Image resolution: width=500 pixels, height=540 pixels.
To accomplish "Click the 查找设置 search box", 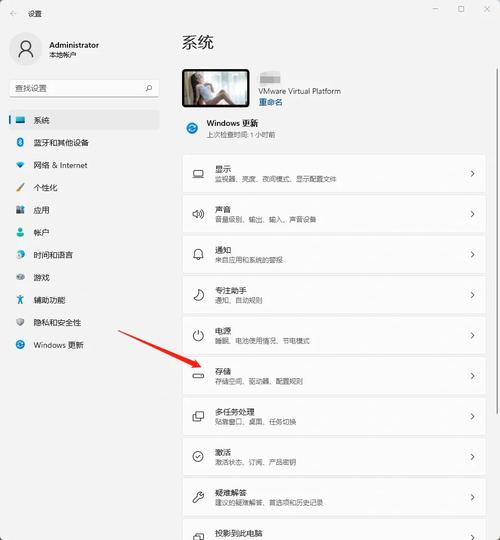I will click(84, 88).
